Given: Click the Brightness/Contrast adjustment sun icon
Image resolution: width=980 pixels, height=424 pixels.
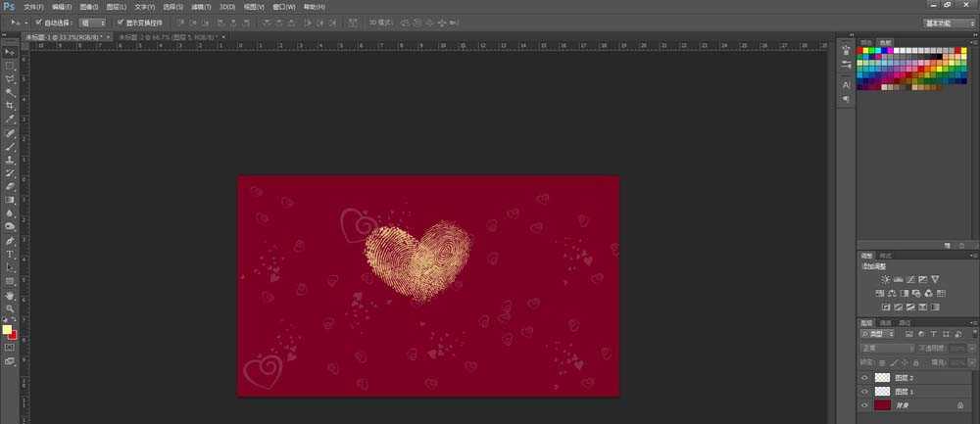Looking at the screenshot, I should point(885,280).
